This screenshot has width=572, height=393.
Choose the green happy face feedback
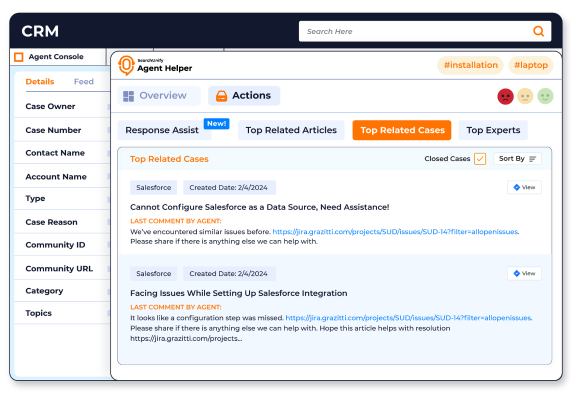pos(545,97)
